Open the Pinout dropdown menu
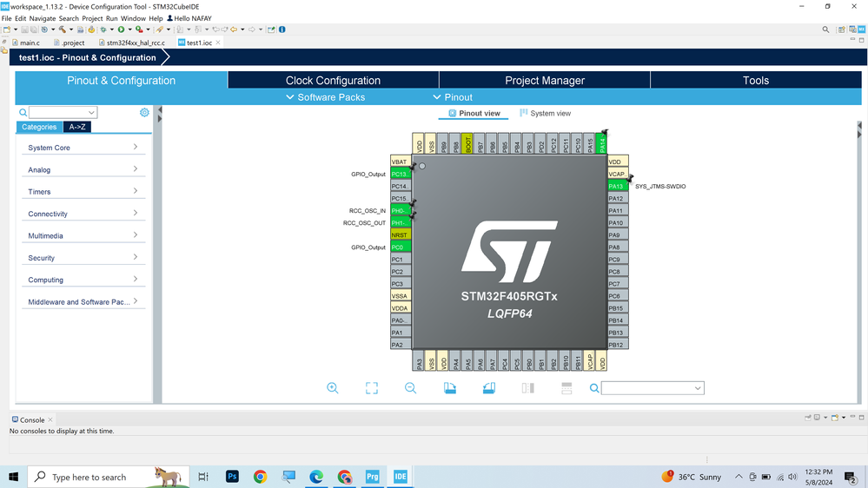Screen dimensions: 868x488 (453, 97)
